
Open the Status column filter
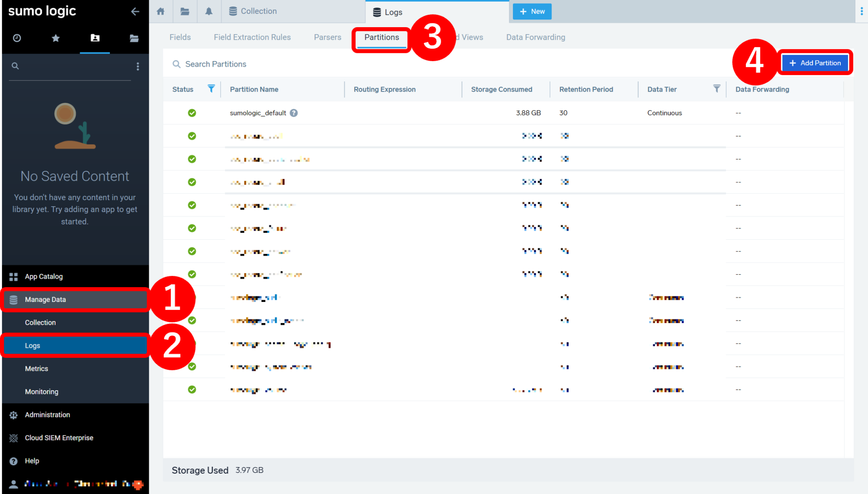[211, 89]
